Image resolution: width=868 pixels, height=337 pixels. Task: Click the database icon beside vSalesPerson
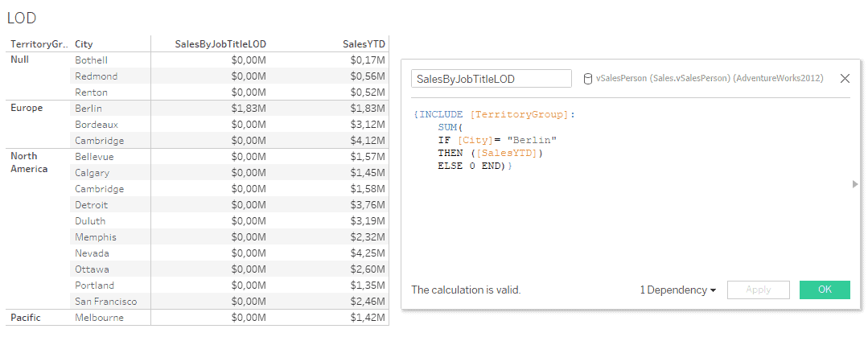(x=589, y=79)
